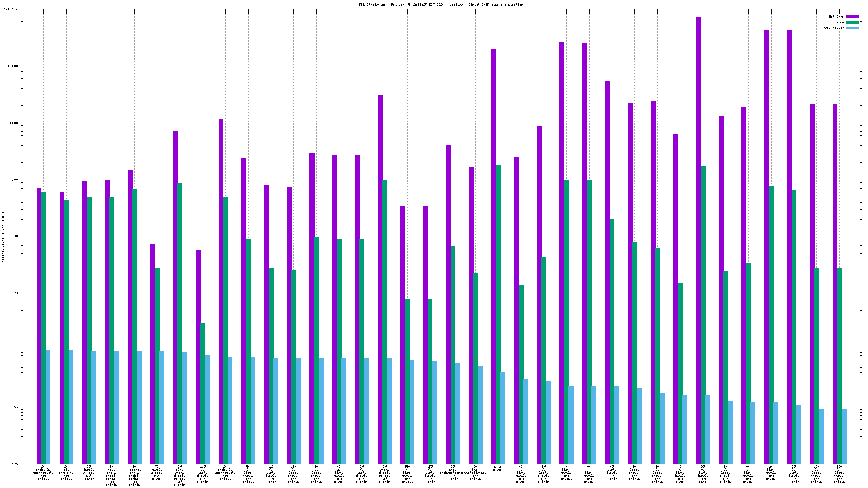Screen dimensions: 868x488
Task: Click the blue score bar for dnsbl-2.uceprotect.net
Action: pos(48,407)
